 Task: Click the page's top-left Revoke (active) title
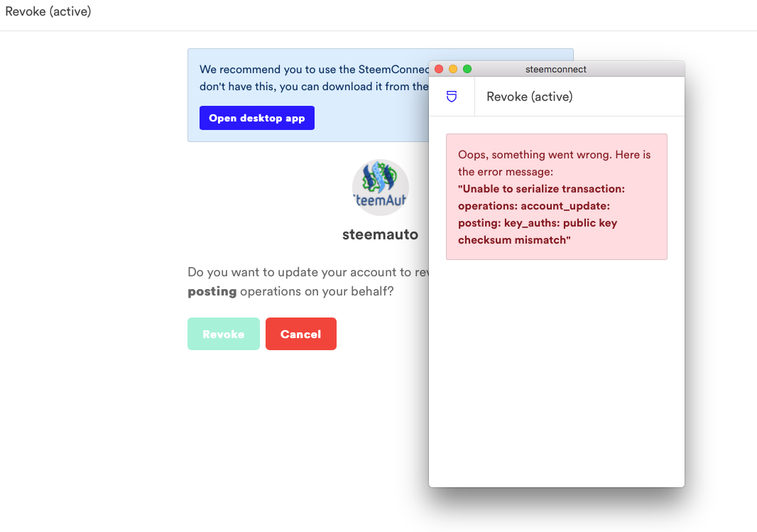48,11
